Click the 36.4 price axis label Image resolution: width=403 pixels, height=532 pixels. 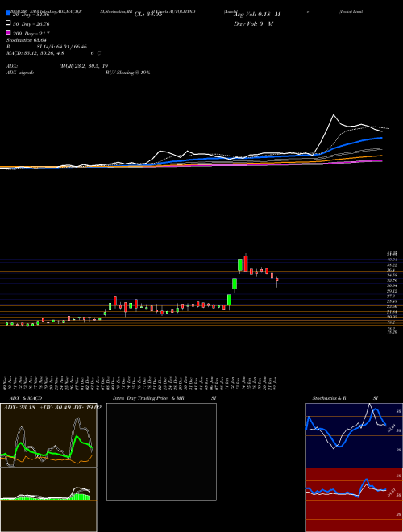click(x=392, y=270)
